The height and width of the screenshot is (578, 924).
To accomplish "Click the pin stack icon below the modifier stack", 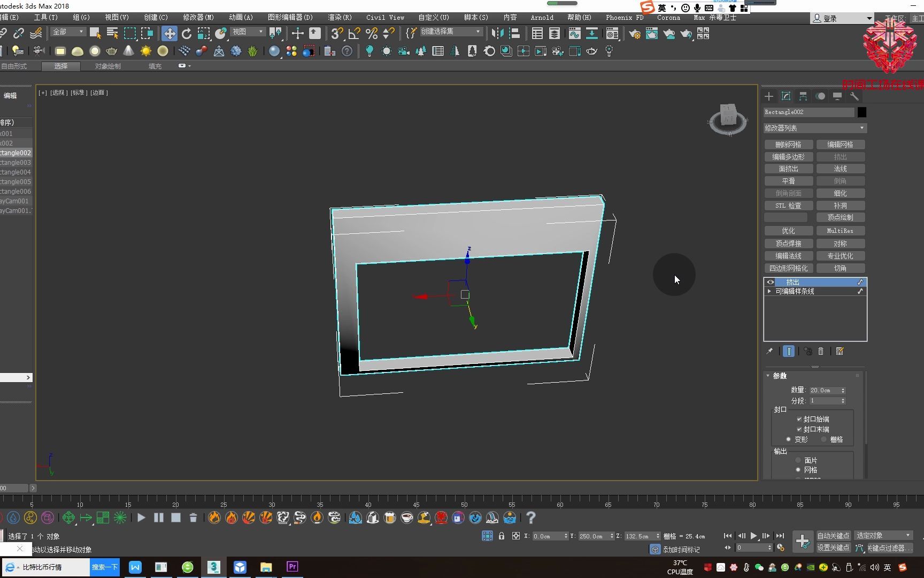I will pos(770,352).
